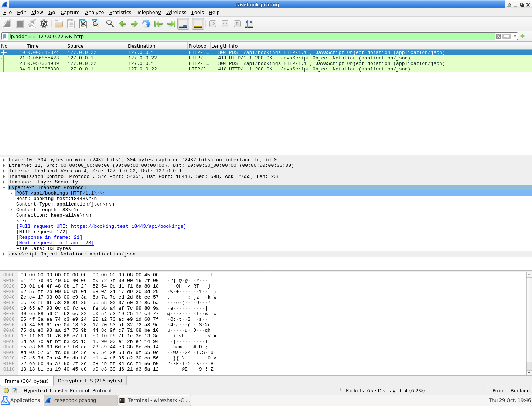
Task: Clear the display filter text
Action: point(498,36)
